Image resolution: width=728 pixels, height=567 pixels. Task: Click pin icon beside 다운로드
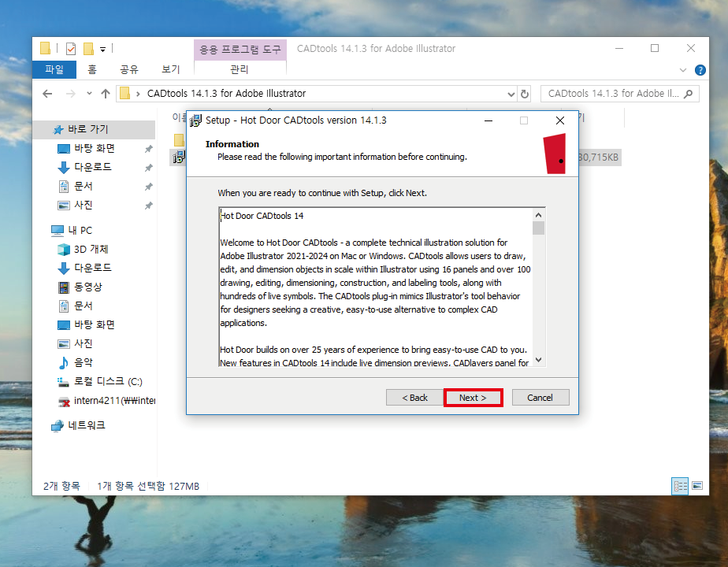(149, 168)
